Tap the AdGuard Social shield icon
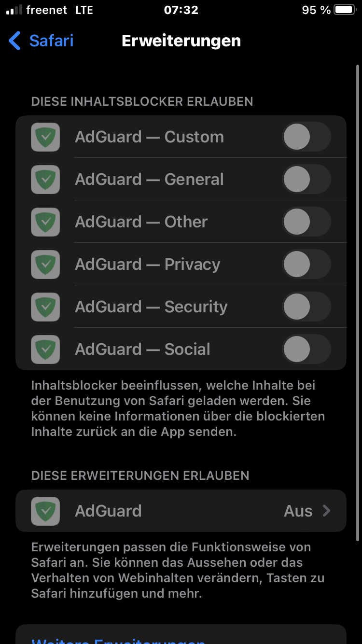 point(45,350)
